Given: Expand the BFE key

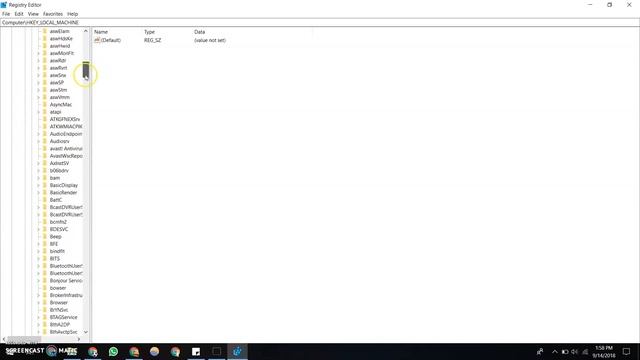Looking at the screenshot, I should [39, 244].
